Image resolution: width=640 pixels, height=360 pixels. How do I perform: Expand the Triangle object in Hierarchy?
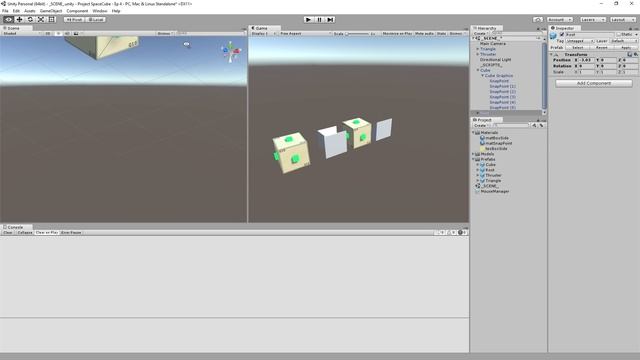coord(478,49)
